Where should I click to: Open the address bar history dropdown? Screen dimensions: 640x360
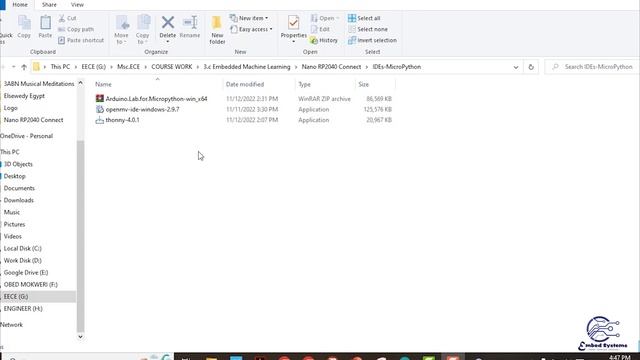coord(516,67)
